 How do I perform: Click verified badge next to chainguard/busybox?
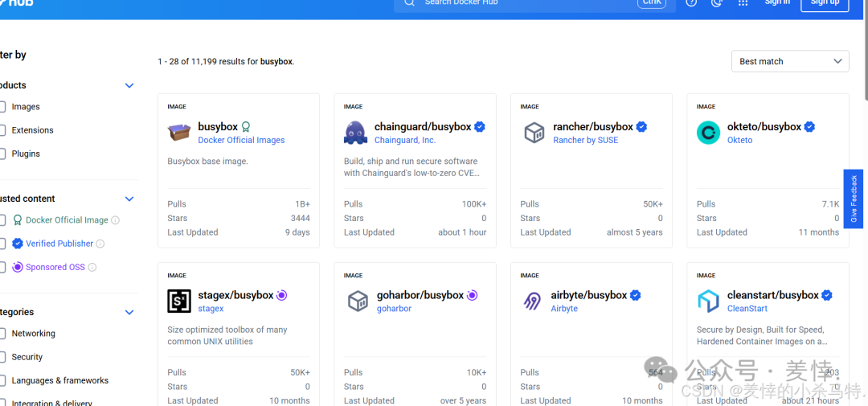point(480,127)
